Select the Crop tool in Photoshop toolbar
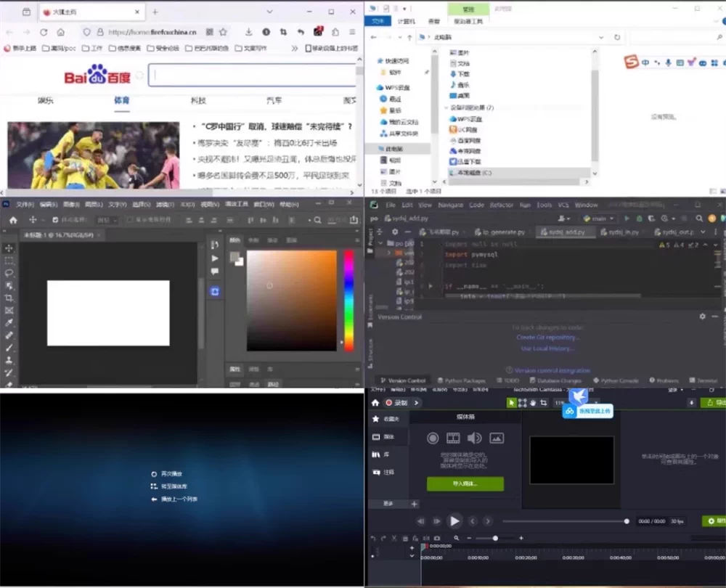 coord(9,298)
